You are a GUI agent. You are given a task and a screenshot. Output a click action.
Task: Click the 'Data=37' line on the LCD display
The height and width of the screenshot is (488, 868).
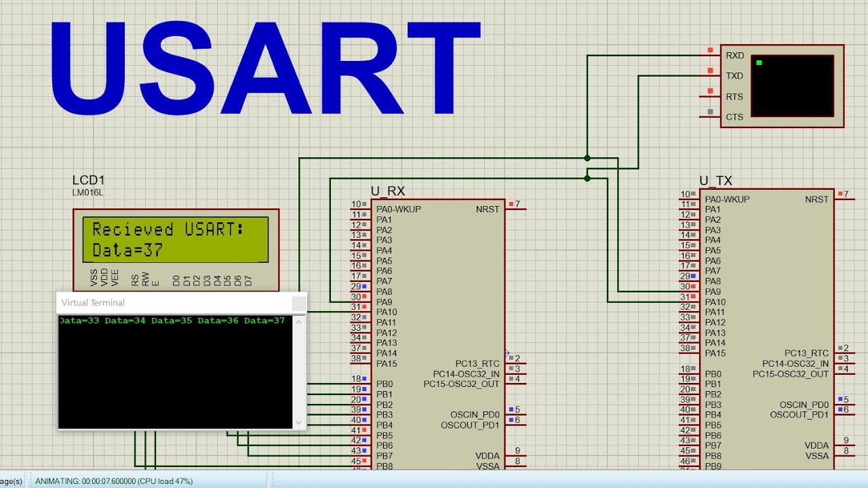tap(127, 250)
